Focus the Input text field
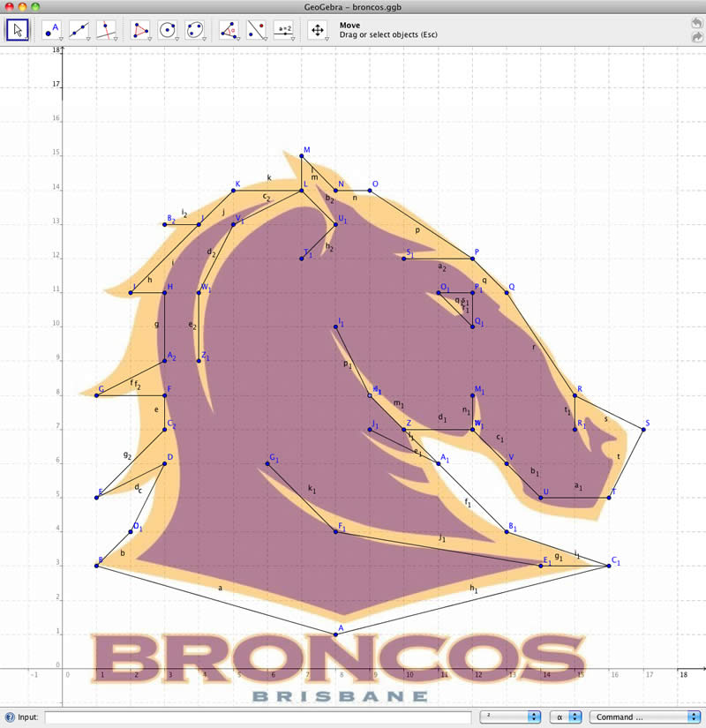Screen dimensions: 706x728 [259, 717]
